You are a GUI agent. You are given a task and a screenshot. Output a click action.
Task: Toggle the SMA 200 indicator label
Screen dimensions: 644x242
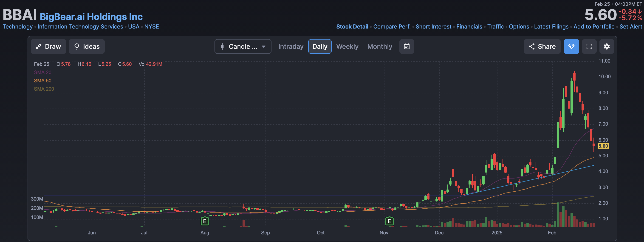pyautogui.click(x=44, y=89)
